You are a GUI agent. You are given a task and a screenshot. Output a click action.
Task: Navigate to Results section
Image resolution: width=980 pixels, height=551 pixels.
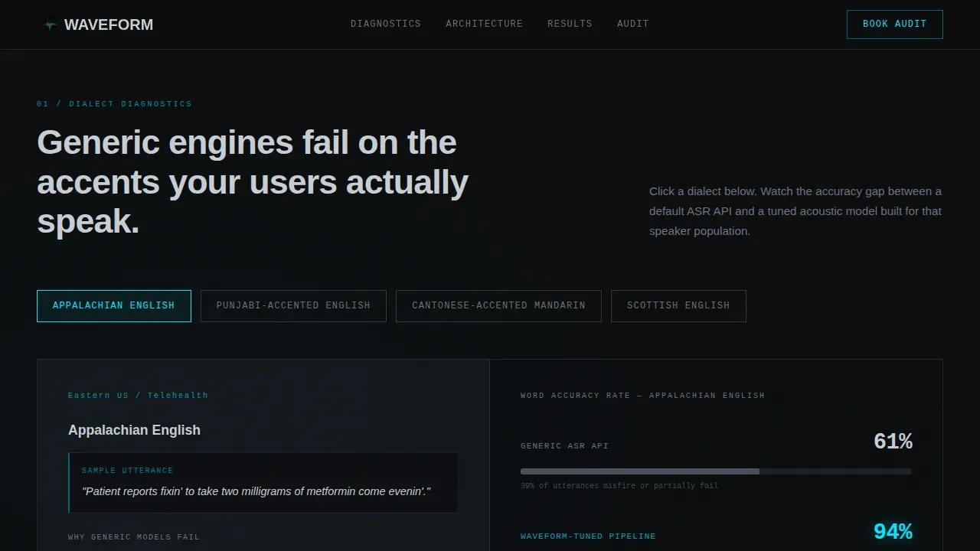pos(570,24)
